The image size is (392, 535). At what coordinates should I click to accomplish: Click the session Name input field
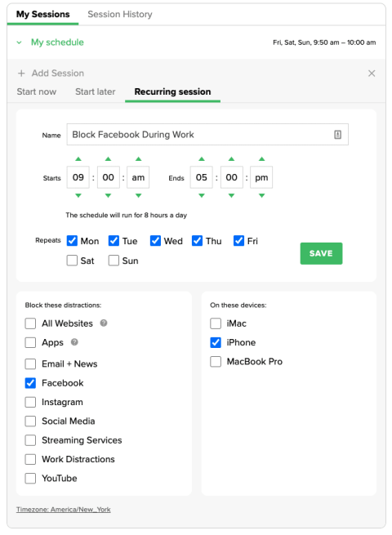click(207, 135)
